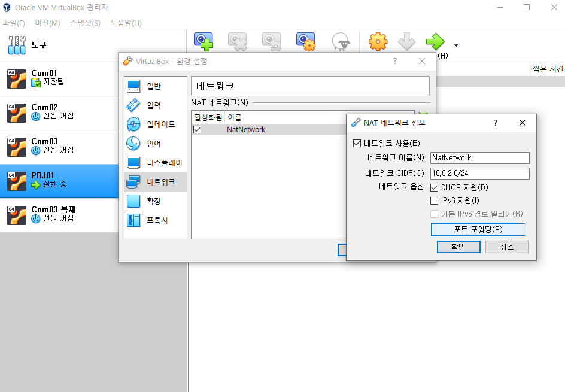565x392 pixels.
Task: Open 일반 settings category
Action: [155, 86]
